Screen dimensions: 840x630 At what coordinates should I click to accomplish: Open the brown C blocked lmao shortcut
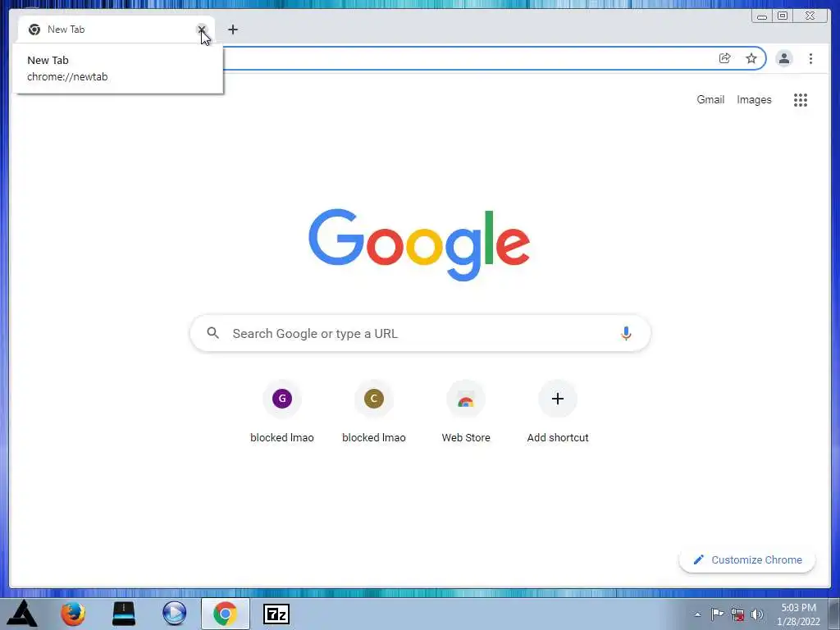(x=374, y=413)
